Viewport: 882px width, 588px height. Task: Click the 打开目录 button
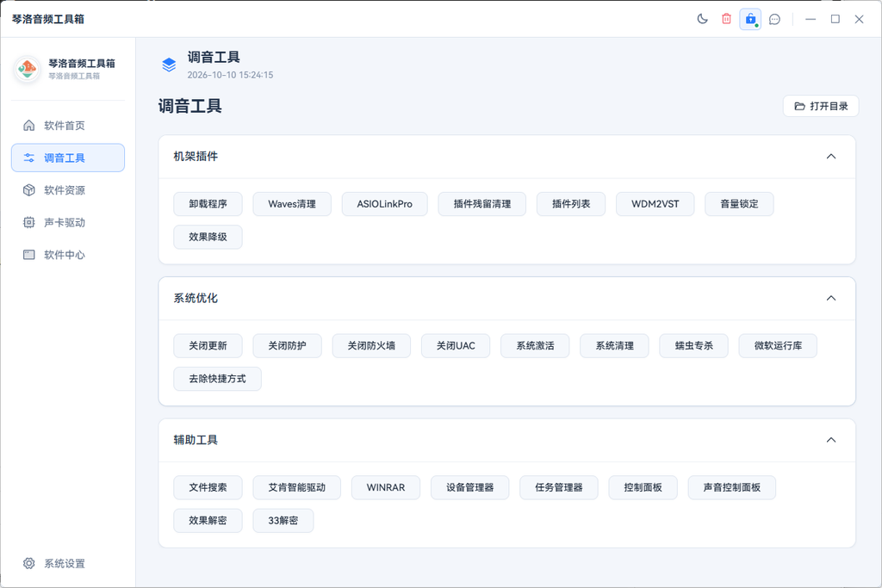tap(821, 106)
